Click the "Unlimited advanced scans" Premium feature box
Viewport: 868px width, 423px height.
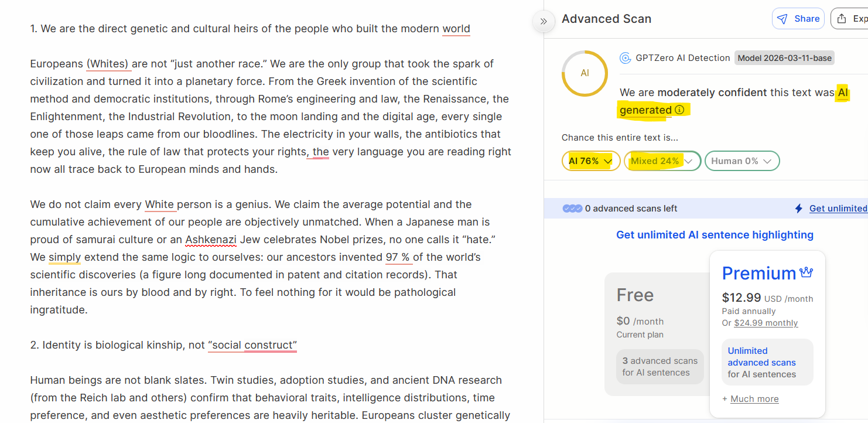pos(767,362)
